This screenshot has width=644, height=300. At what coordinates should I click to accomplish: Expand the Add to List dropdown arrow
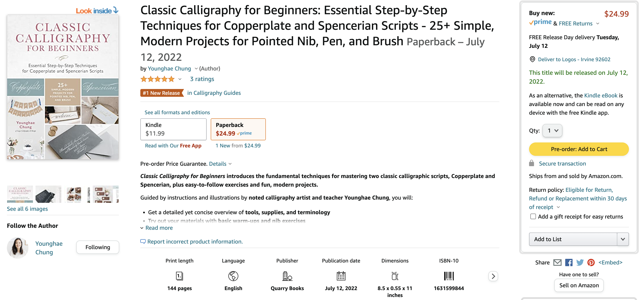click(x=623, y=239)
